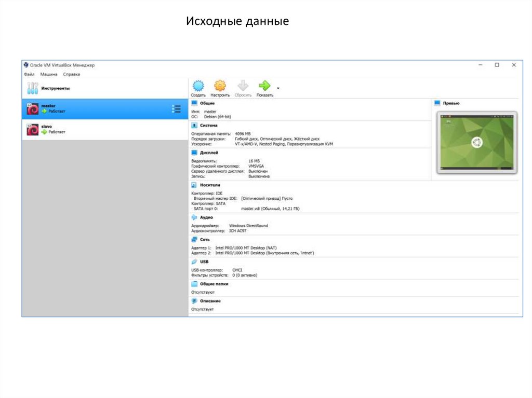Screen dimensions: 532x398
Task: Click the Показать green arrow icon
Action: tap(264, 86)
